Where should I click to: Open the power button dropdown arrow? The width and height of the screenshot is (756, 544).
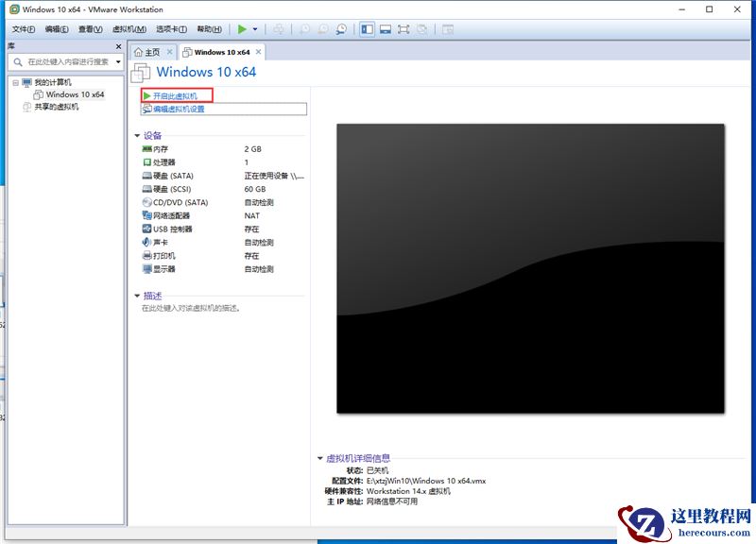click(254, 28)
